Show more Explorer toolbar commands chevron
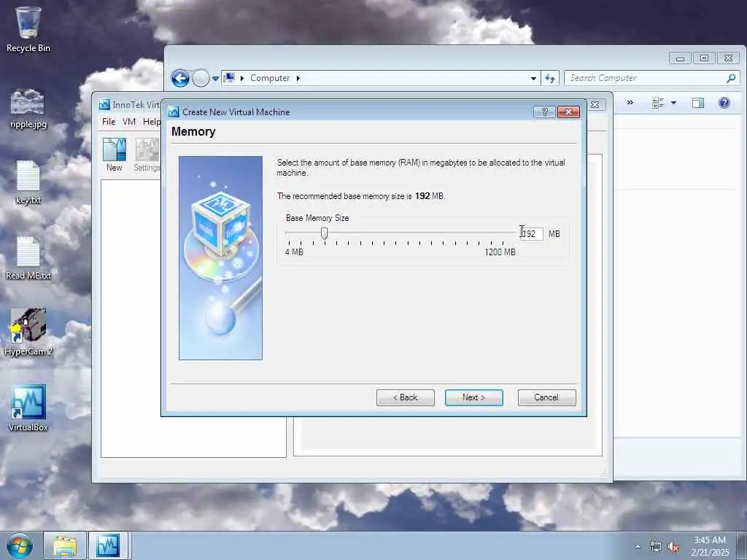Viewport: 747px width, 560px height. pyautogui.click(x=630, y=103)
